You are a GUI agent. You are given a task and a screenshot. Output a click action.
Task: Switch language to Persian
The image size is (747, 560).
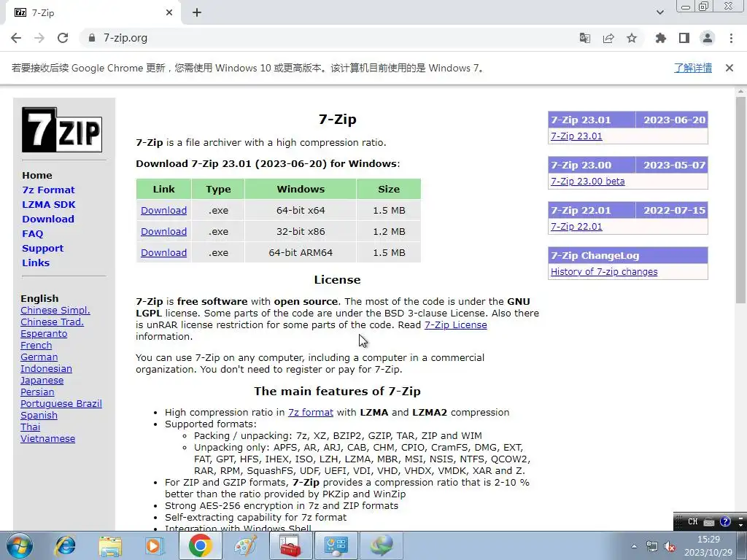pos(37,392)
